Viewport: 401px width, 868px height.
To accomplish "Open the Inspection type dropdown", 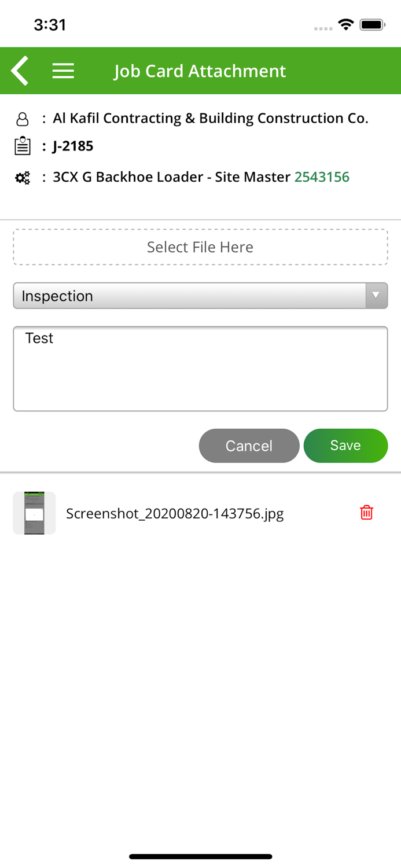I will tap(190, 296).
